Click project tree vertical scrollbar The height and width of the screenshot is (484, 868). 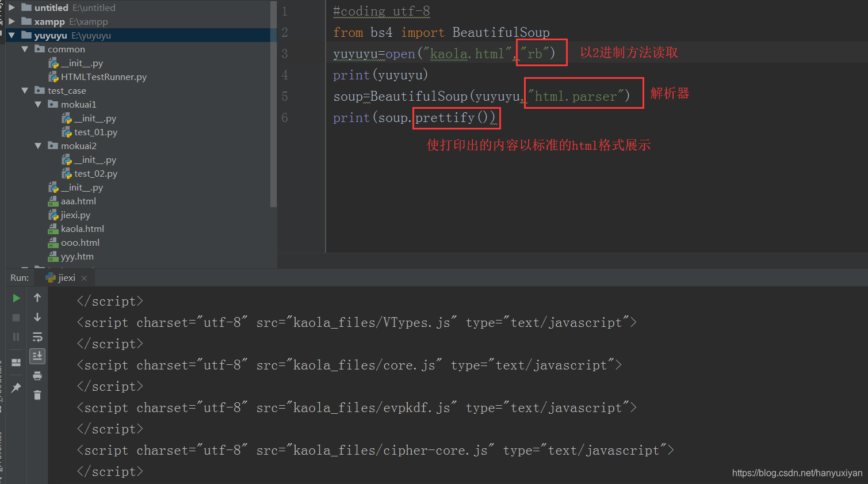(x=273, y=104)
